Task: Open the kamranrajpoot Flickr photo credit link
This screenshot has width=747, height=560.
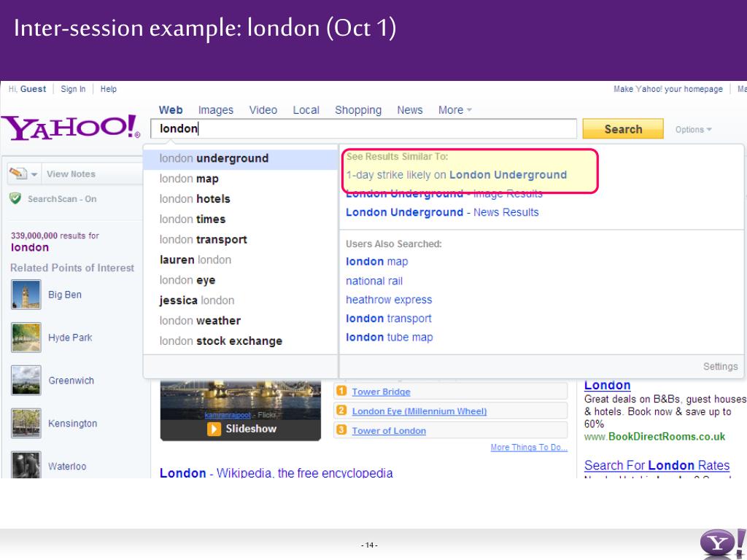Action: click(x=228, y=415)
